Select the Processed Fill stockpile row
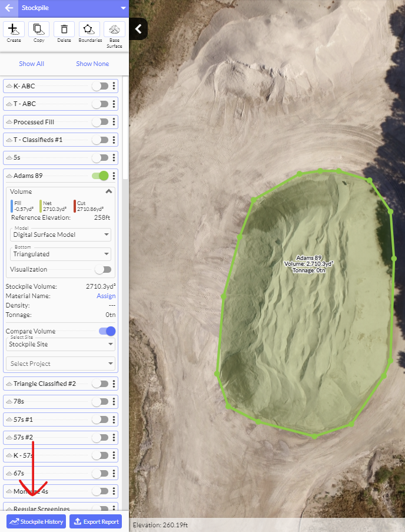 click(x=61, y=122)
